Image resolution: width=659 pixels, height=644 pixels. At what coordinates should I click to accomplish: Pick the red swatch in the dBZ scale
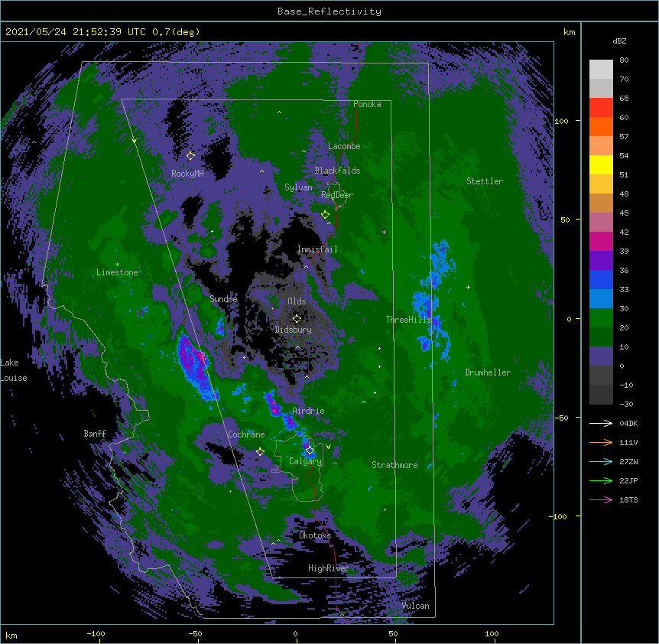(x=601, y=108)
